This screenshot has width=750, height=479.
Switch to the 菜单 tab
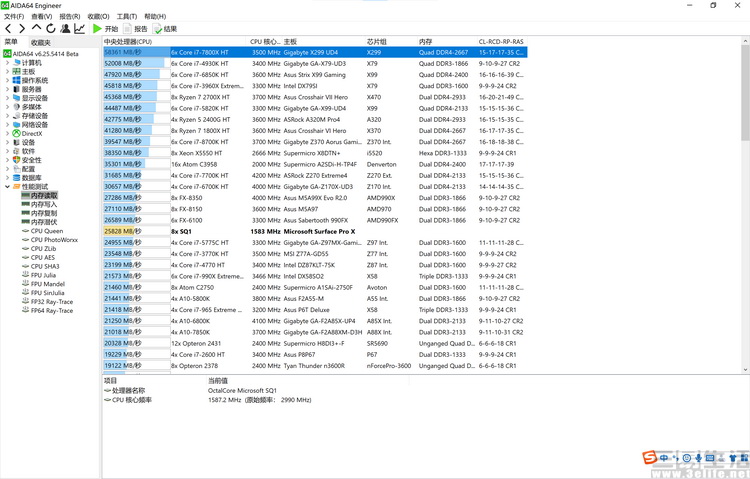(x=11, y=42)
